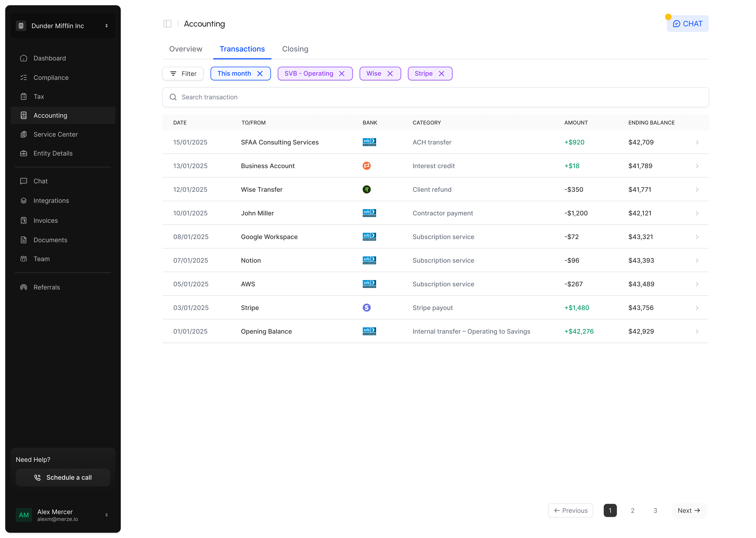Remove the This month filter chip
The image size is (756, 538).
pos(260,74)
